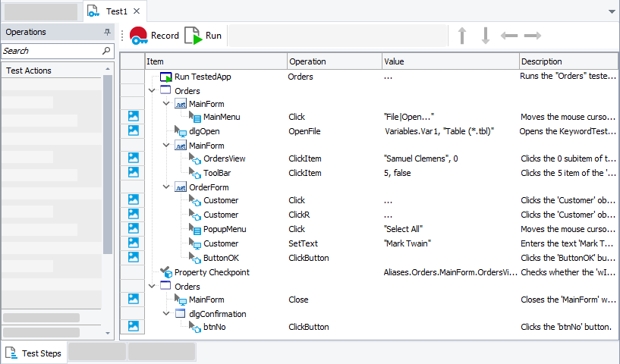The image size is (620, 364).
Task: Run the keyword test
Action: coord(203,36)
